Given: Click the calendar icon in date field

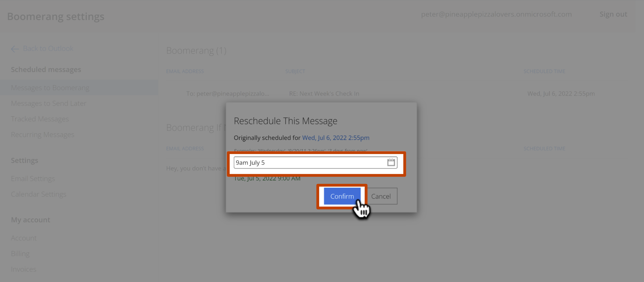Looking at the screenshot, I should pos(390,162).
